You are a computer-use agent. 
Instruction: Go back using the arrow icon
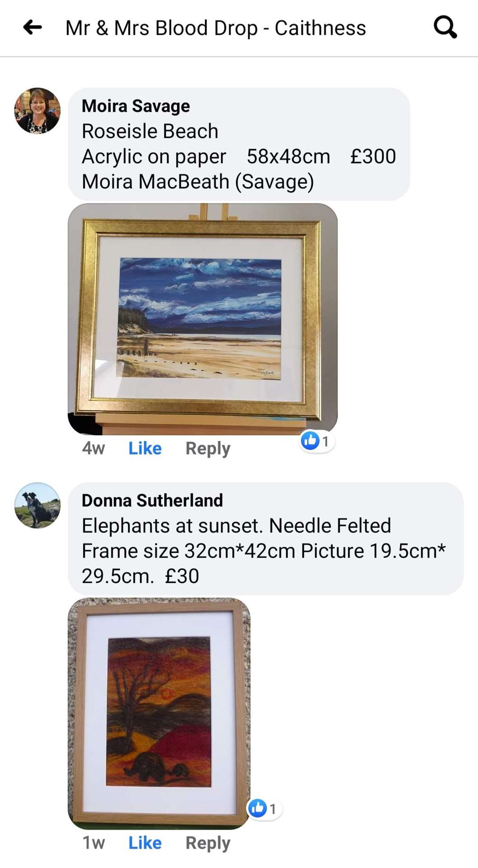point(33,28)
